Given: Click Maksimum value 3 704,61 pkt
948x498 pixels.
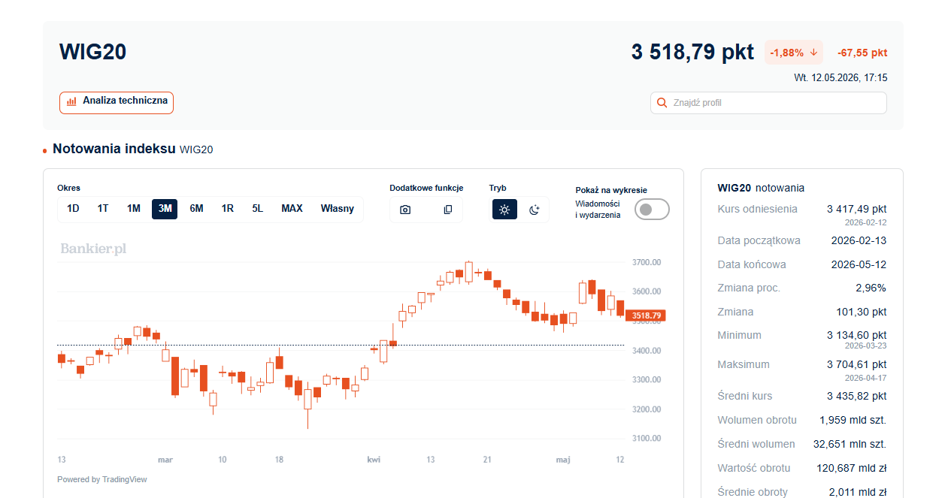Looking at the screenshot, I should coord(856,364).
